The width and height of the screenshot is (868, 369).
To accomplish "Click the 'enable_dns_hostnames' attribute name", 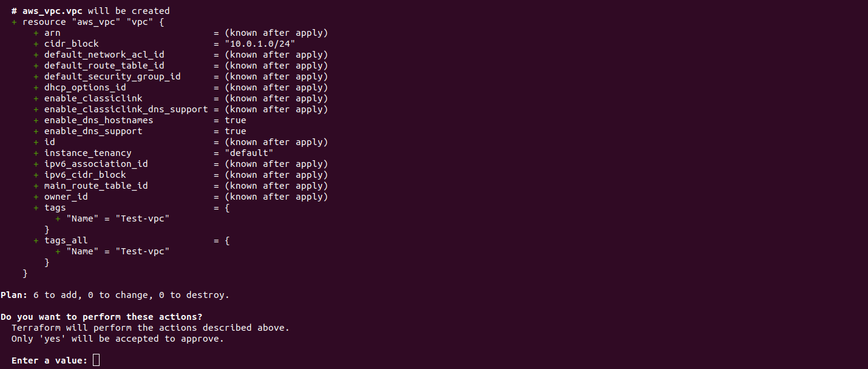I will click(x=99, y=120).
